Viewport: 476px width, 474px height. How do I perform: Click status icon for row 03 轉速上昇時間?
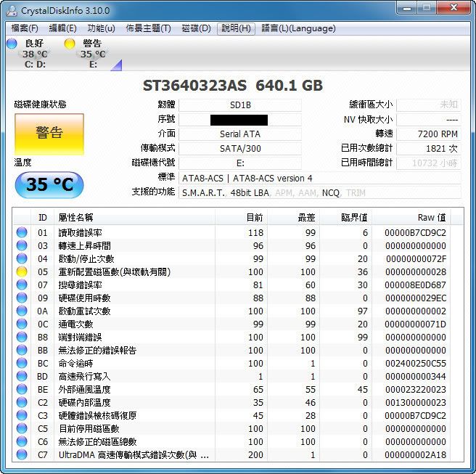point(22,245)
